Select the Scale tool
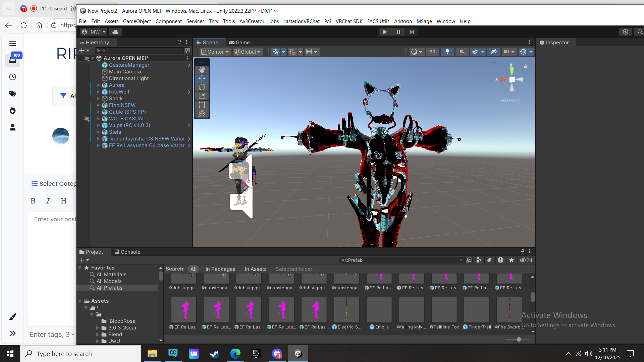Screen dimensions: 644x362 (202, 96)
